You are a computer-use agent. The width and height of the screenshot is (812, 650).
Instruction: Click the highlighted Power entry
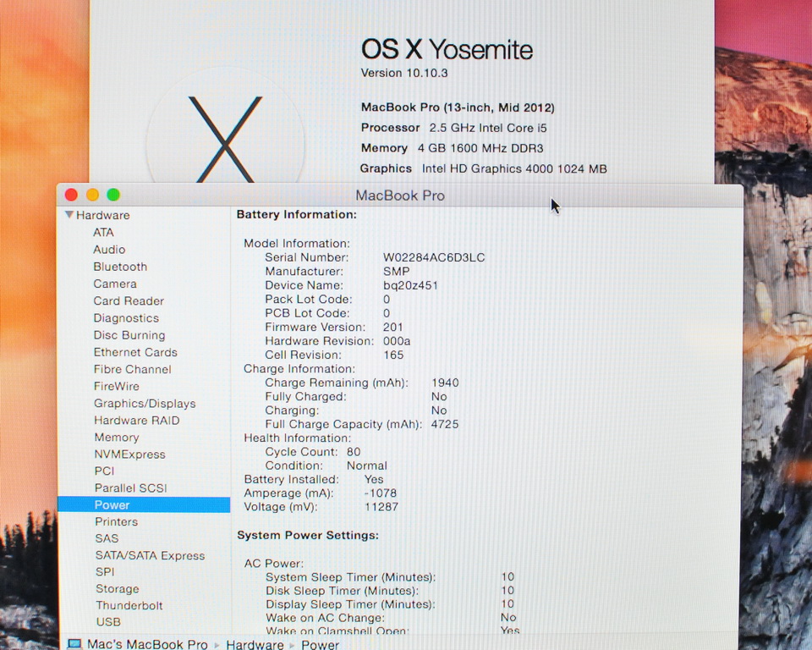coord(144,505)
